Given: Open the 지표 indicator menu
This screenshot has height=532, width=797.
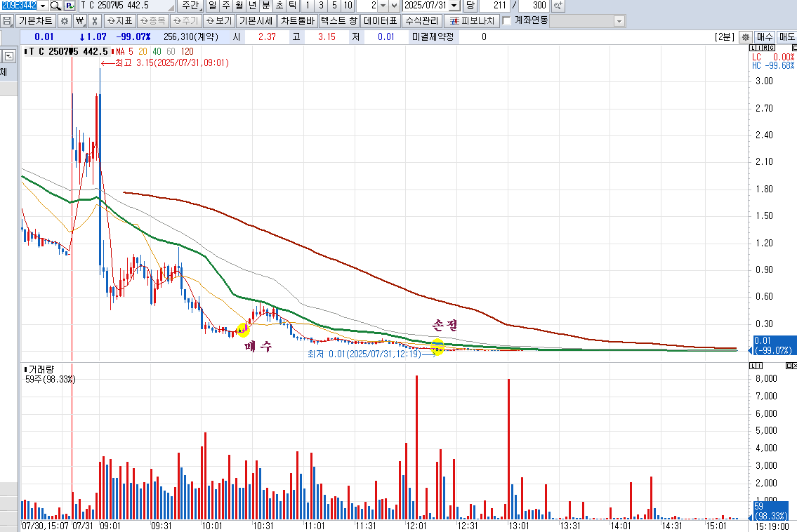Looking at the screenshot, I should [119, 21].
